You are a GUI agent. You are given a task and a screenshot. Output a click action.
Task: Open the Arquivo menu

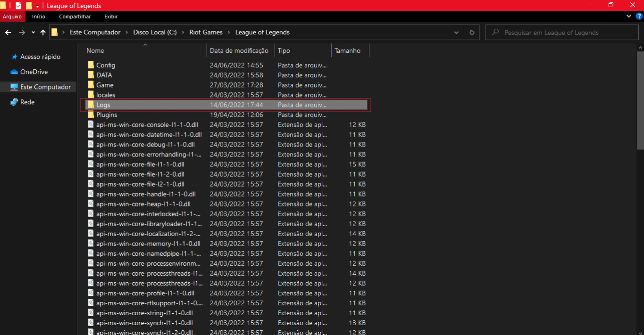pos(12,16)
